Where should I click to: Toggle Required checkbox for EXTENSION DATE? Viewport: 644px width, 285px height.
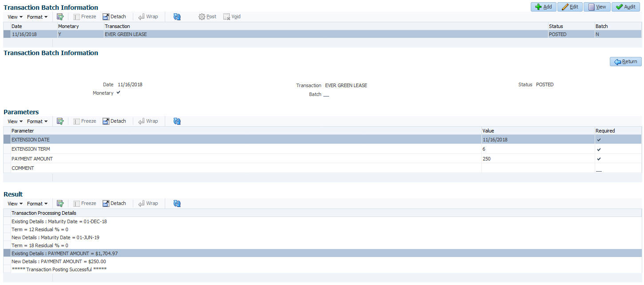point(599,140)
